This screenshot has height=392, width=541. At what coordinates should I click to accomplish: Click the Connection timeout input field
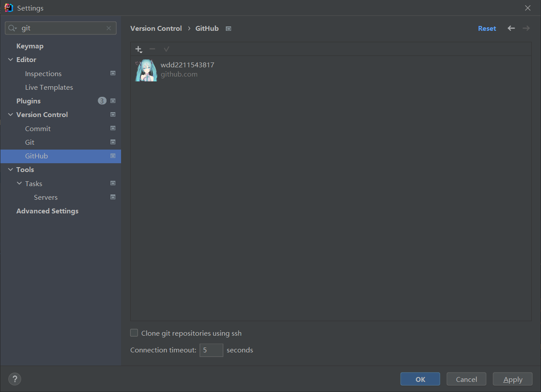(x=211, y=350)
